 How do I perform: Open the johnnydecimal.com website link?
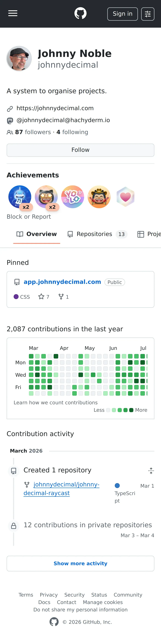(55, 108)
